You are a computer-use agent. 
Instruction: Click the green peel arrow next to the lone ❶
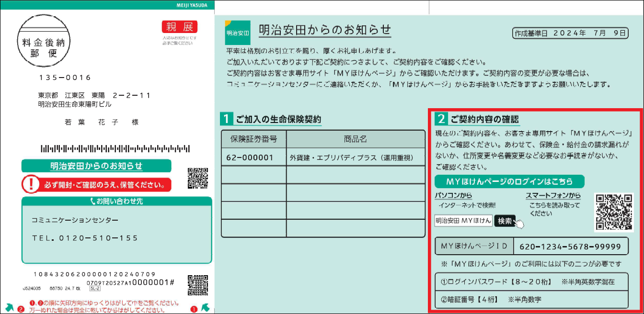205,307
